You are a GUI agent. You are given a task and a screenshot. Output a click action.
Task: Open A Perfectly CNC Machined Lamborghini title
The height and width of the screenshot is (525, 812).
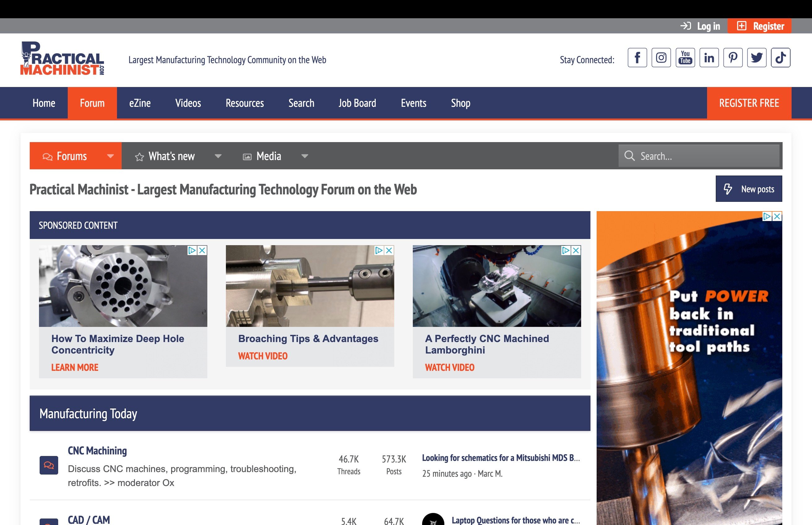click(487, 344)
